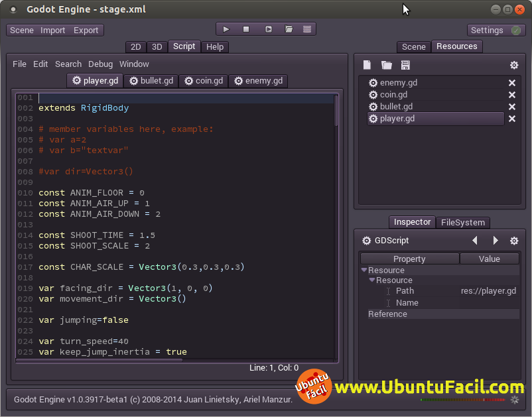Switch to the bullet.gd script tab

pos(151,81)
